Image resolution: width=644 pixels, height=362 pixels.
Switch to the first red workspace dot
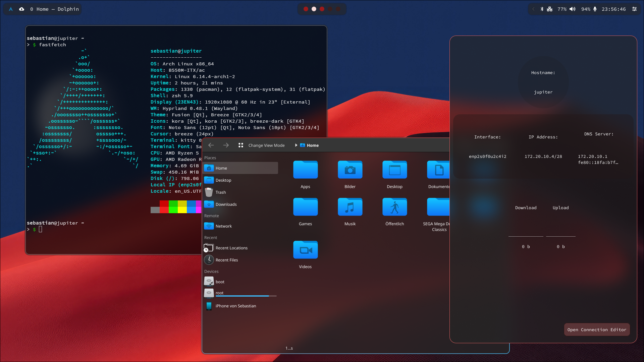[306, 9]
